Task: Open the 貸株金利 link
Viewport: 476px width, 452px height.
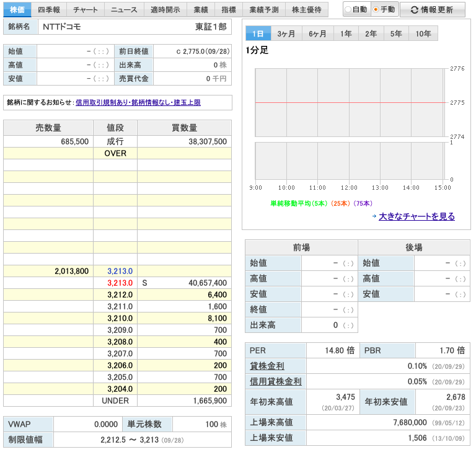Action: click(x=267, y=366)
